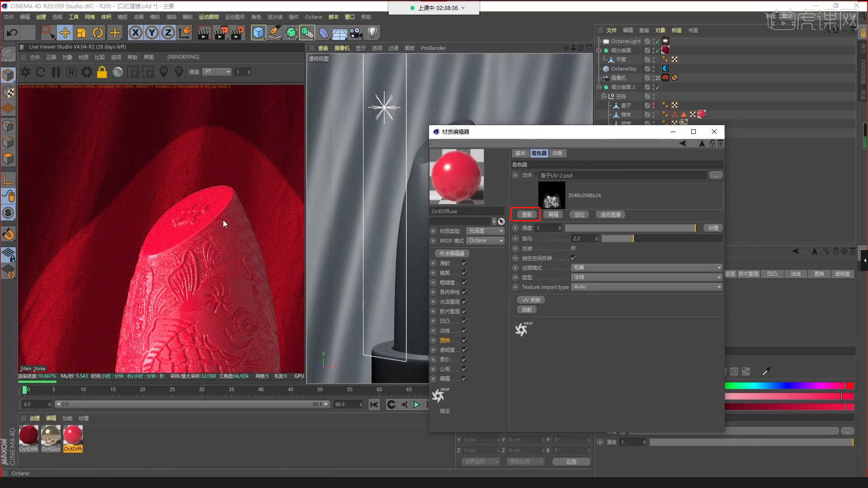
Task: Click the 强度 slider bar
Action: pos(630,228)
